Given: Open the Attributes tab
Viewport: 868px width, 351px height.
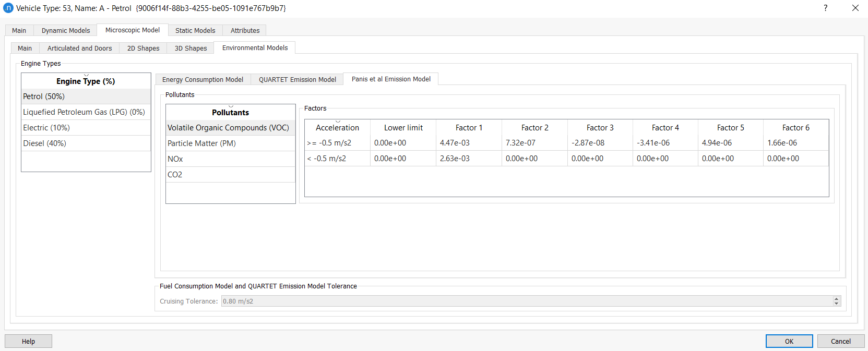Looking at the screenshot, I should coord(245,30).
